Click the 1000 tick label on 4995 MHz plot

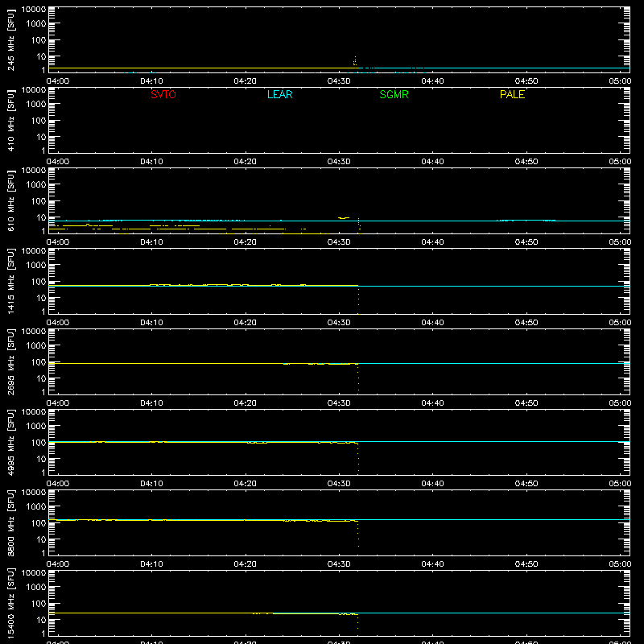[36, 427]
